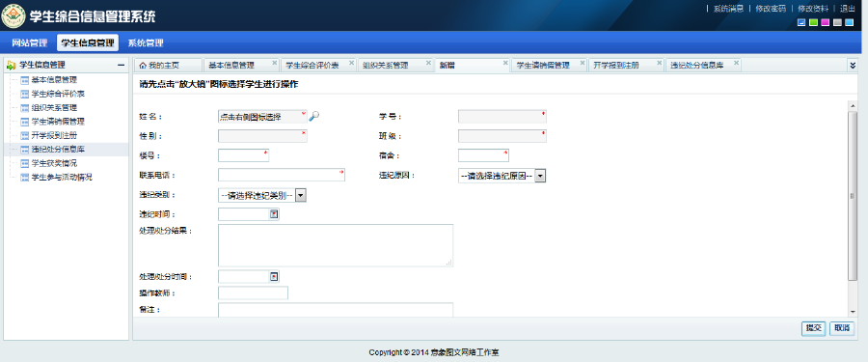Open the 修改密码 link

point(770,9)
